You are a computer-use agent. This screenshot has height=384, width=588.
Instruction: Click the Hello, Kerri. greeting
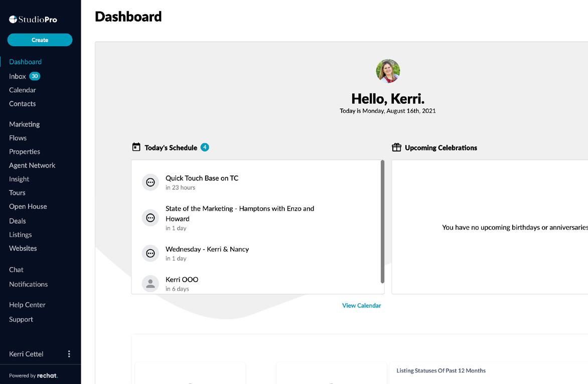pos(388,99)
